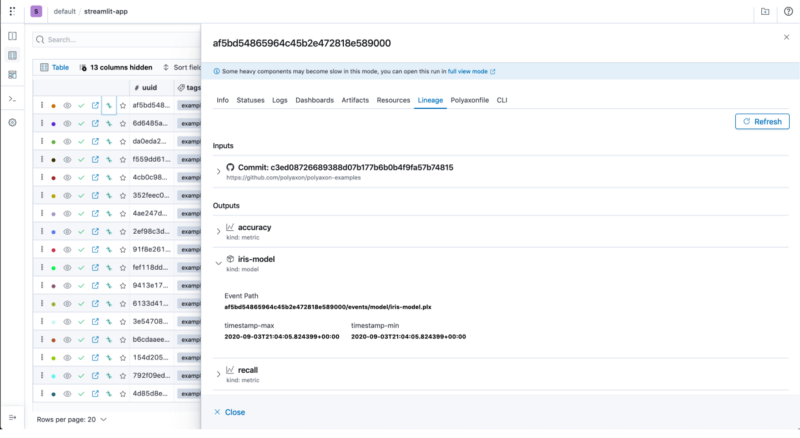The width and height of the screenshot is (800, 438).
Task: Click the streamlit-app breadcrumb
Action: (x=106, y=11)
